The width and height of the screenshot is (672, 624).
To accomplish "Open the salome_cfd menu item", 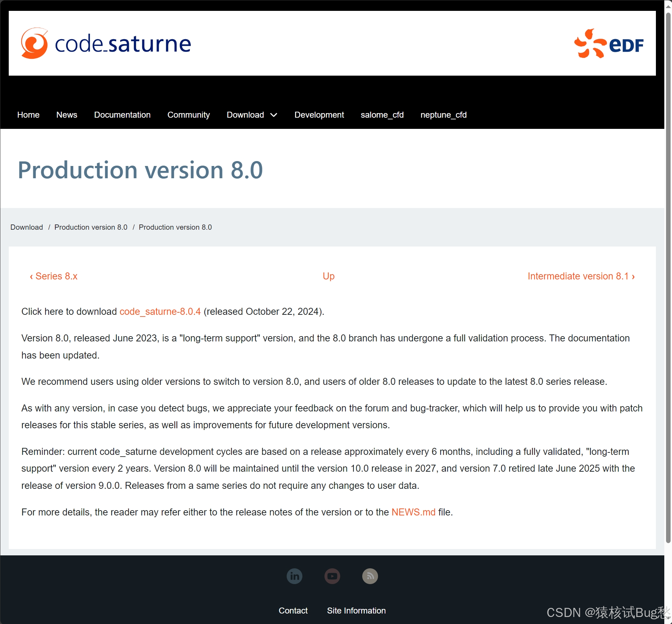I will 382,115.
